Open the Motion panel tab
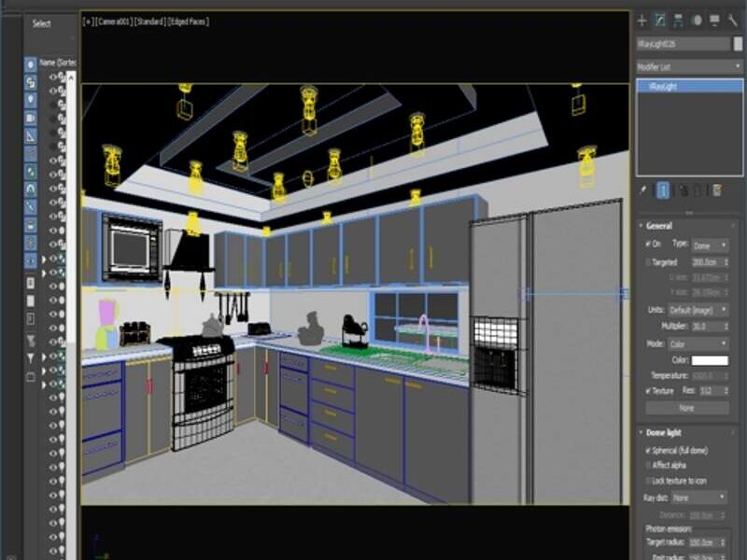This screenshot has height=560, width=747. (x=697, y=20)
